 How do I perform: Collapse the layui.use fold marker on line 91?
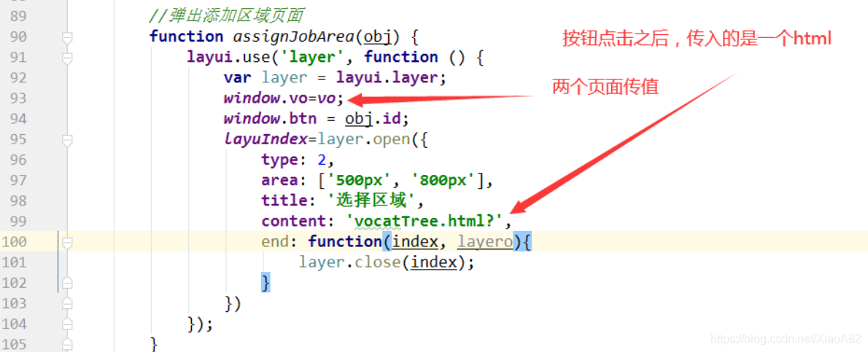click(x=67, y=58)
